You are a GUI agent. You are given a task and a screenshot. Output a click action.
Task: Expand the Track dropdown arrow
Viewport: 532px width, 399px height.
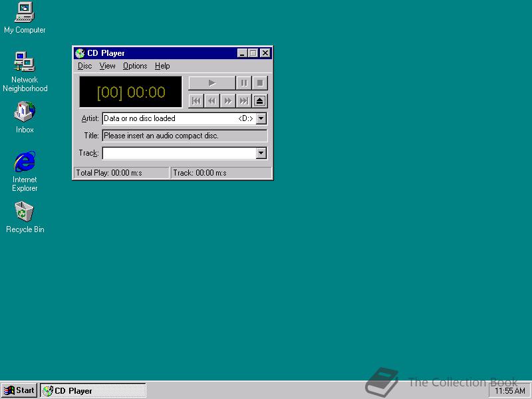(x=261, y=153)
